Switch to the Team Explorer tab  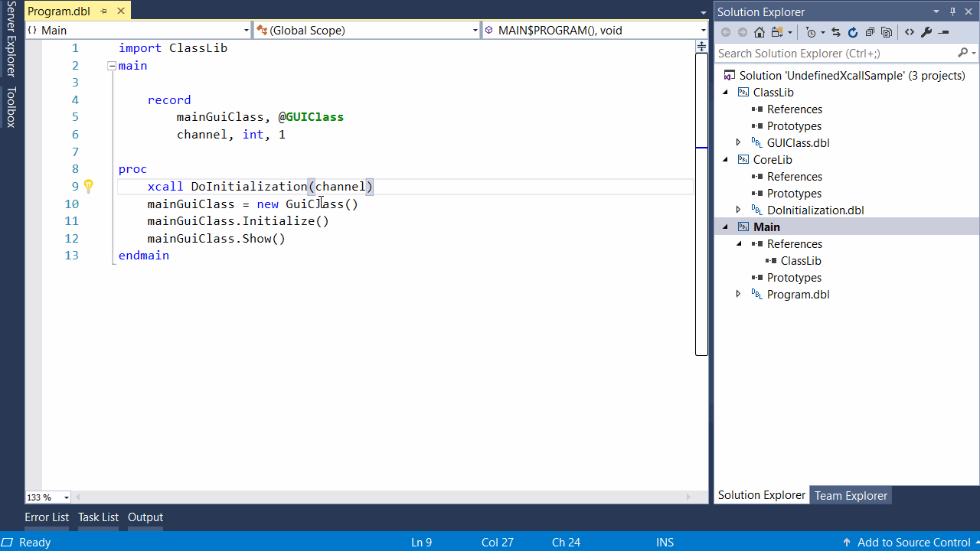[851, 495]
